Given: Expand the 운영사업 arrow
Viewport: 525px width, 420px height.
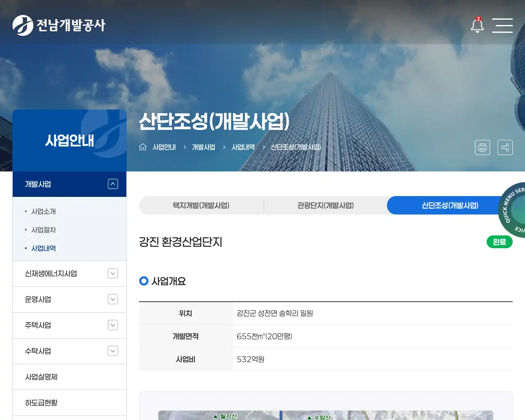Looking at the screenshot, I should tap(113, 299).
